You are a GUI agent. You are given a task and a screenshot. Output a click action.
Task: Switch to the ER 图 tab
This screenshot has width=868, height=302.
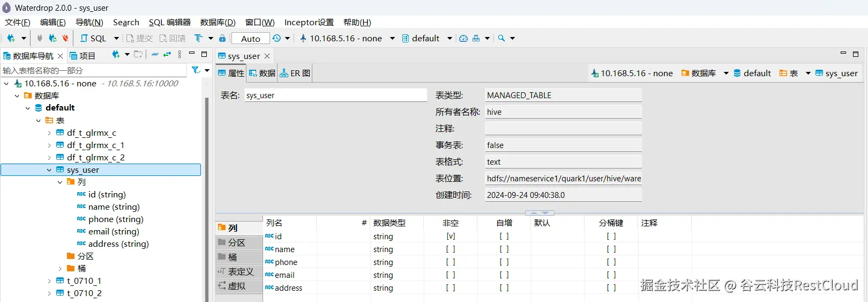[x=295, y=73]
